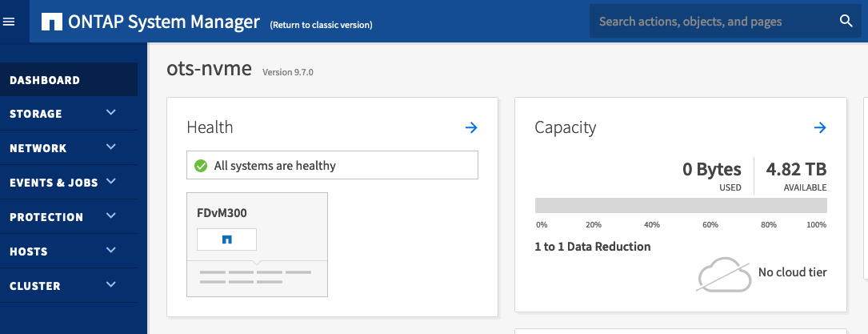Click the capacity usage bar
This screenshot has width=868, height=334.
click(680, 206)
